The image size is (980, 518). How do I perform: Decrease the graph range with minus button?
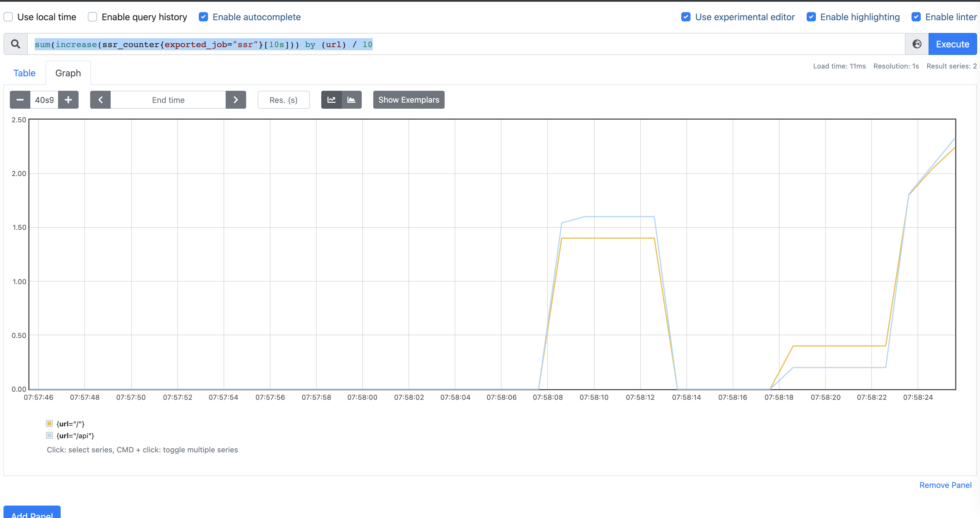20,100
